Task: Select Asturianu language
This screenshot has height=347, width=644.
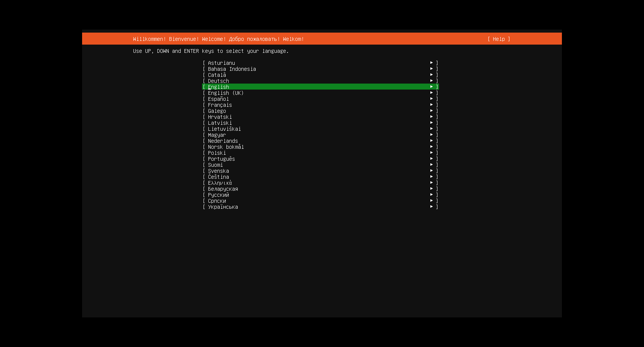Action: [321, 63]
